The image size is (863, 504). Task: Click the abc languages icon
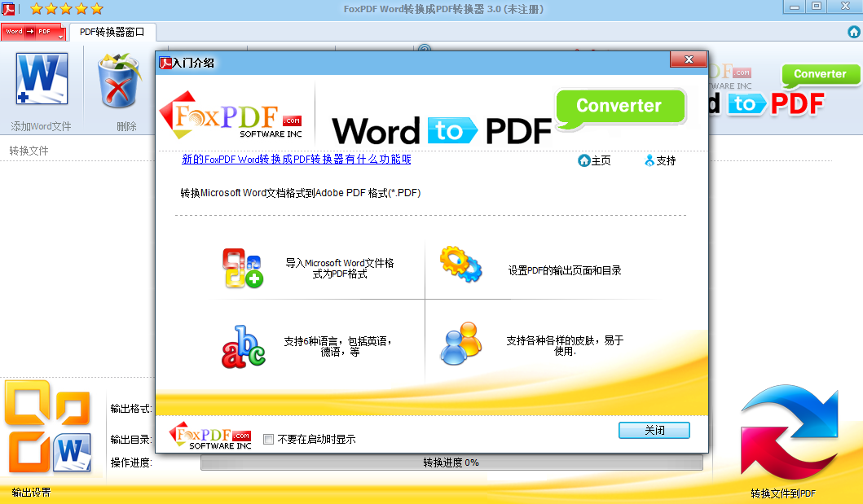click(x=244, y=347)
